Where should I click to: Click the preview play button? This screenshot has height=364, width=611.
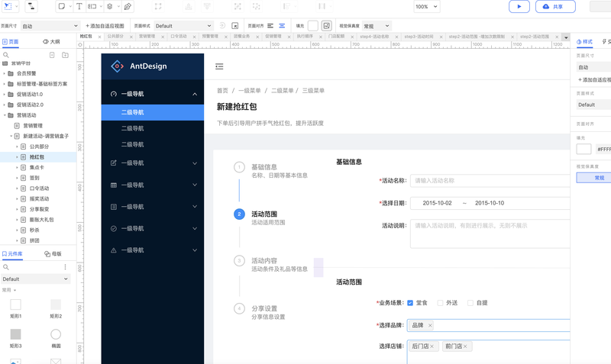(x=519, y=7)
